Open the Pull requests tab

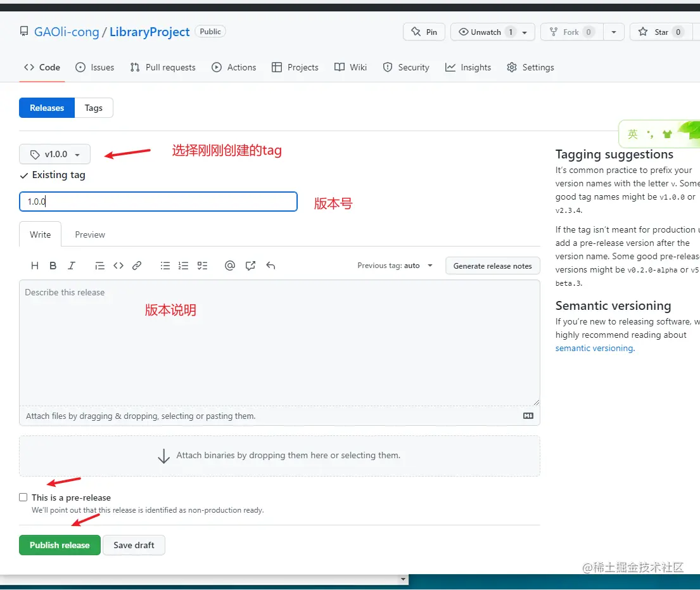pos(163,67)
